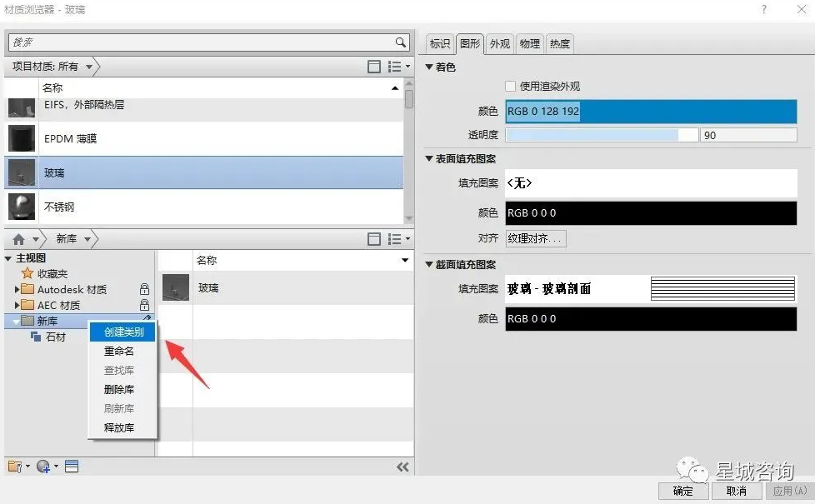The width and height of the screenshot is (815, 504).
Task: Click shading color RGB 0 128 192
Action: tap(651, 111)
